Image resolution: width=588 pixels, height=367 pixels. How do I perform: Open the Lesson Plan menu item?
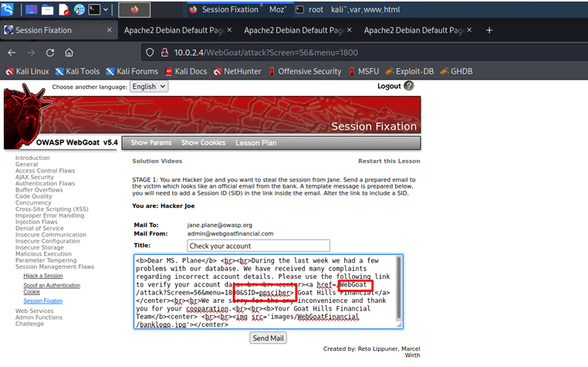(256, 143)
